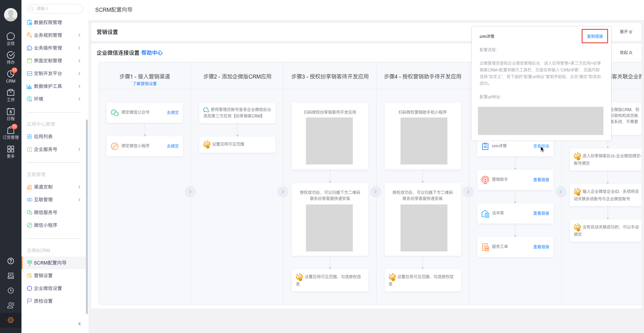The height and width of the screenshot is (333, 644).
Task: Click the orange settings gear icon
Action: coord(11,320)
